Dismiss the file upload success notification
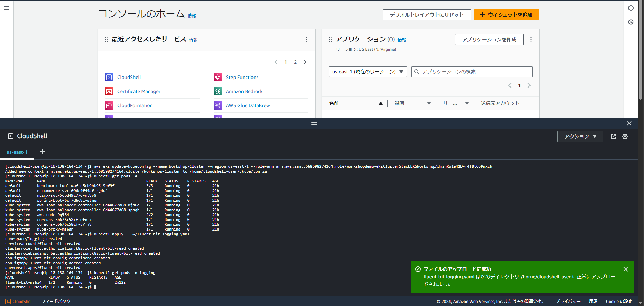The image size is (644, 306). click(x=626, y=269)
